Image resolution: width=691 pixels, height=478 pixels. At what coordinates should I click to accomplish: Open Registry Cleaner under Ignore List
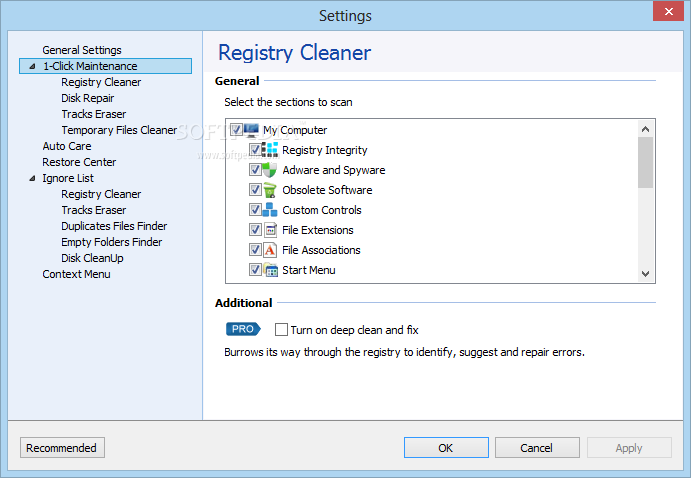pyautogui.click(x=101, y=194)
